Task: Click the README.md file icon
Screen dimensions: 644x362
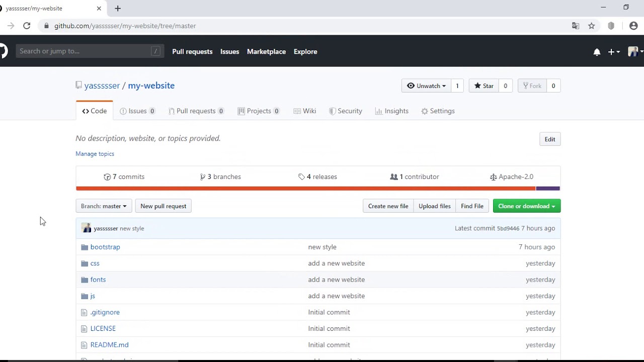Action: coord(84,345)
